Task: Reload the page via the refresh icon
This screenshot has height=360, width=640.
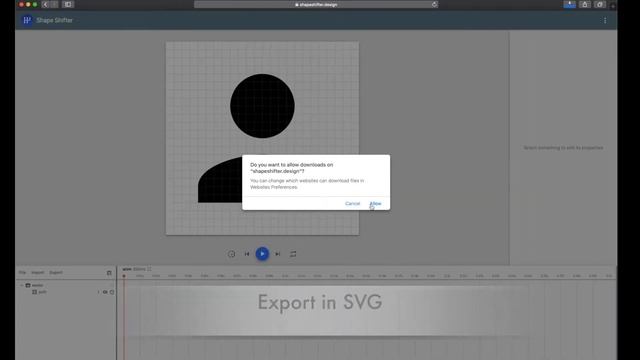Action: click(434, 4)
